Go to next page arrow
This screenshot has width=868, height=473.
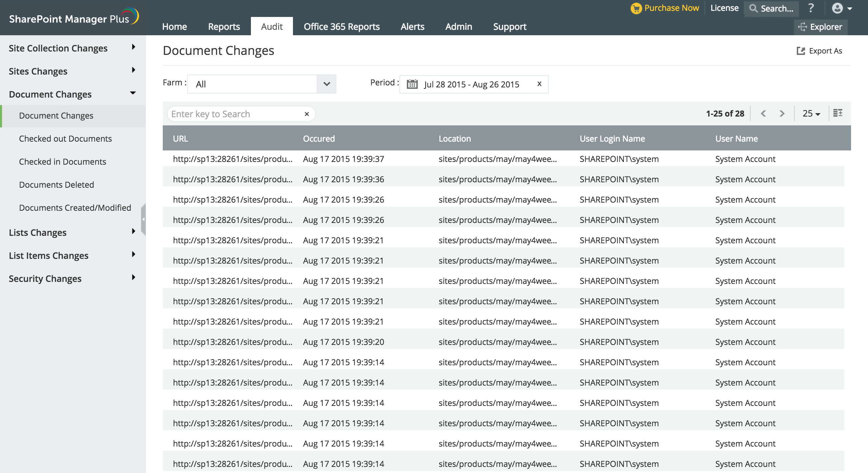[x=782, y=114]
